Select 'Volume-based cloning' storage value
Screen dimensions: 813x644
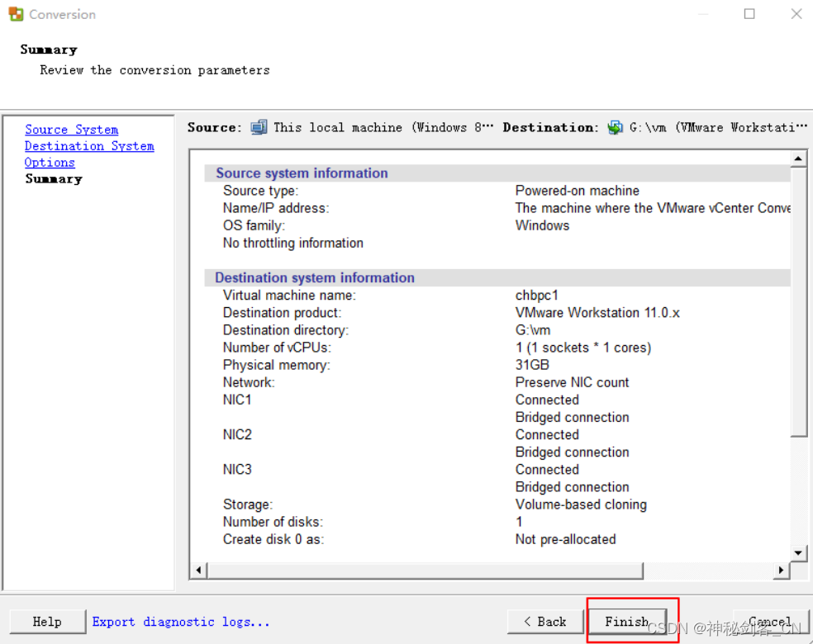581,504
